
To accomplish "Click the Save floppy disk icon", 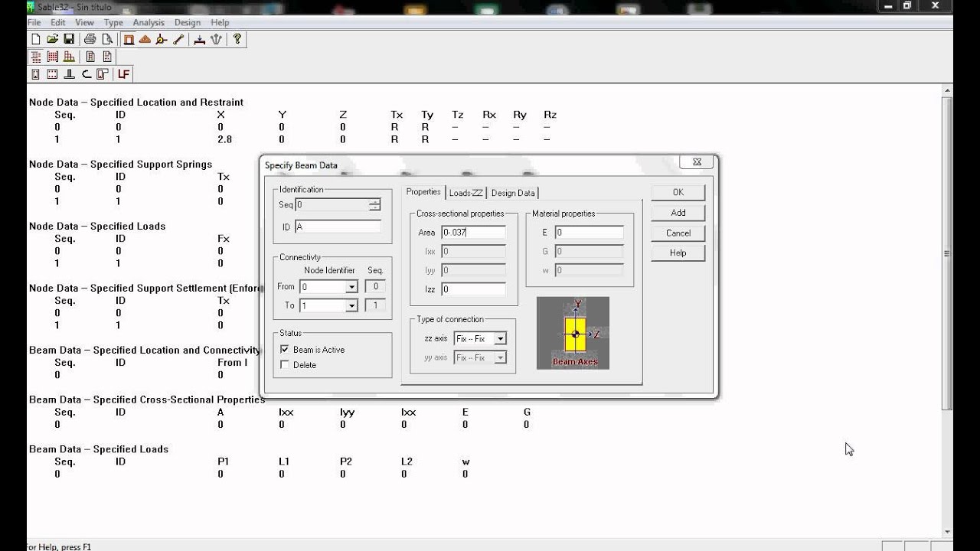I will click(x=69, y=39).
